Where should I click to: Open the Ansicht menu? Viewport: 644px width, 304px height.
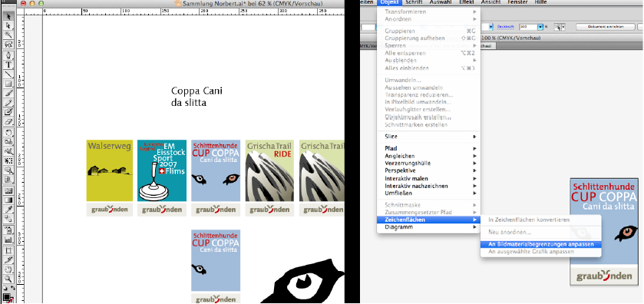490,2
